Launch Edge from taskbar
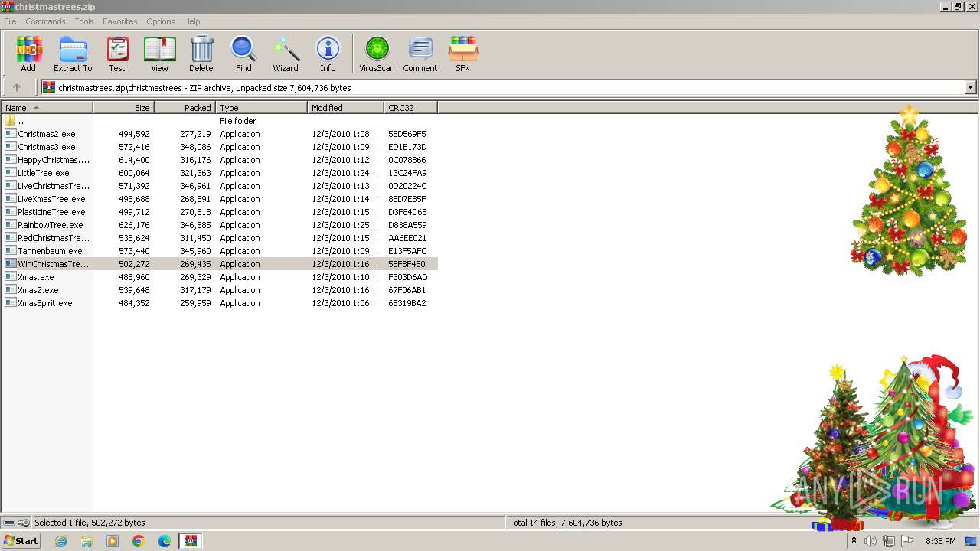This screenshot has width=980, height=551. click(x=165, y=541)
